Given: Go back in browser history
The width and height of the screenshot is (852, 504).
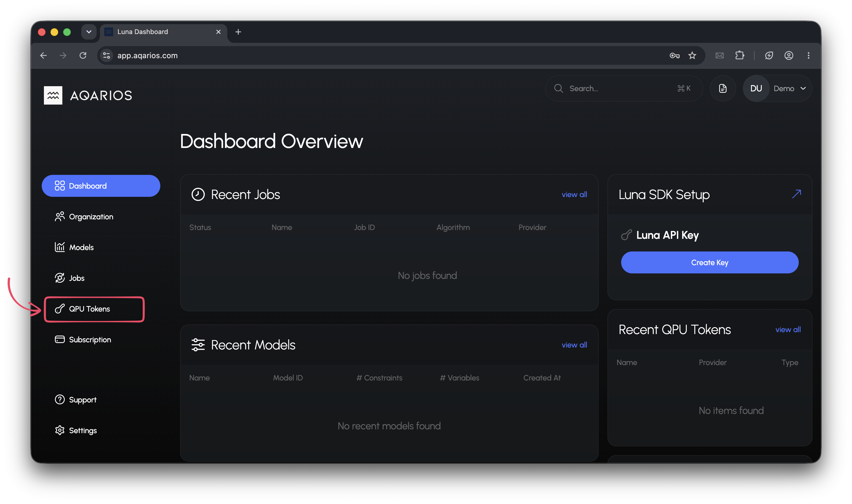Looking at the screenshot, I should [43, 55].
